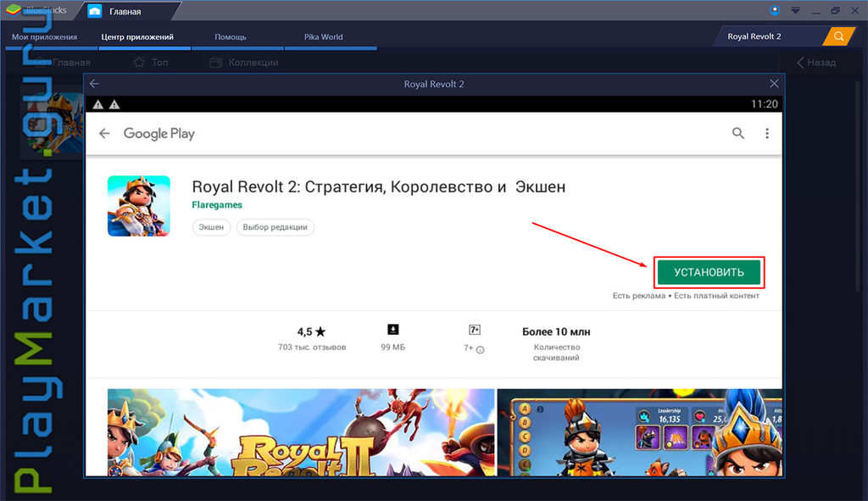
Task: Click the 7+ age rating icon
Action: (x=475, y=330)
